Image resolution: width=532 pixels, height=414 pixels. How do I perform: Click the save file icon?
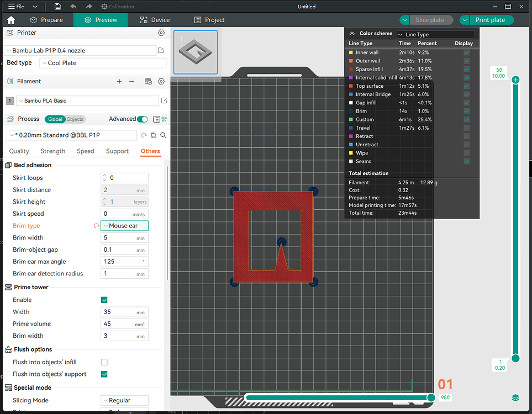[x=57, y=7]
